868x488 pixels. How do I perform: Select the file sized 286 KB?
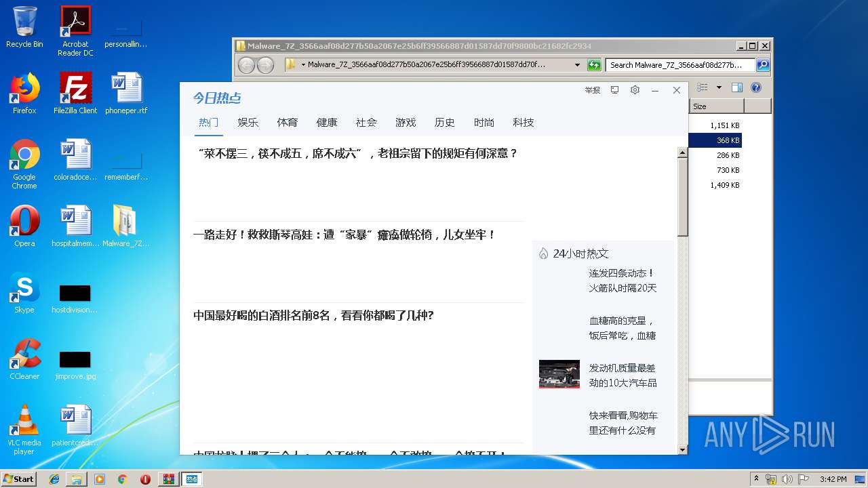tap(728, 155)
